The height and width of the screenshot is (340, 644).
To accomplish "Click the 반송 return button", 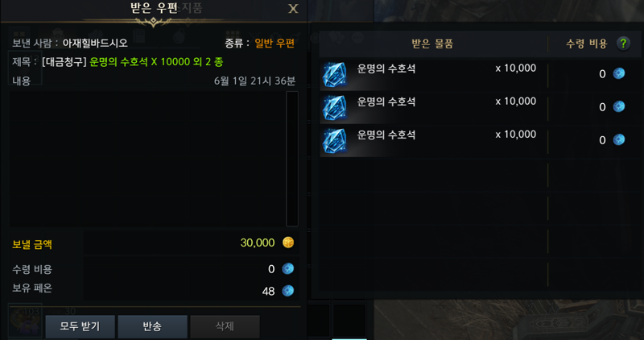I will click(152, 326).
